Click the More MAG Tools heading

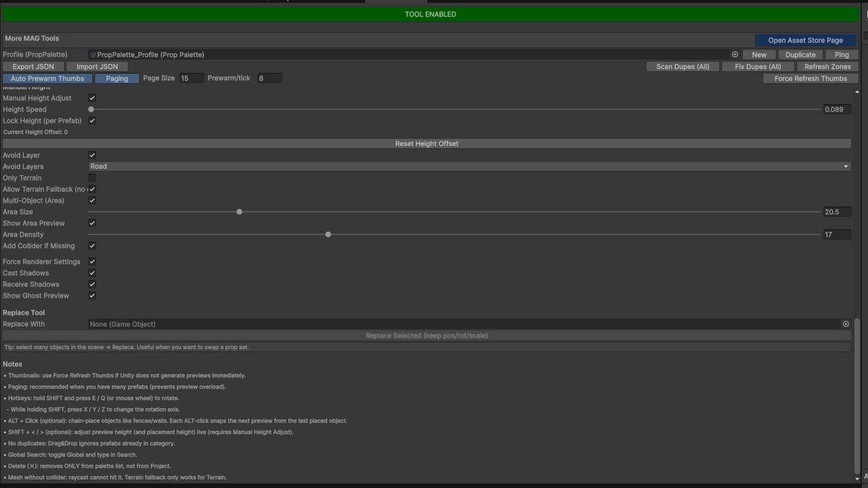[32, 38]
